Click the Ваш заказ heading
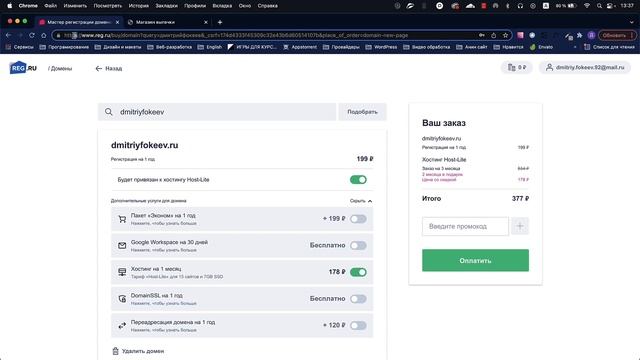This screenshot has width=640, height=360. (x=444, y=123)
